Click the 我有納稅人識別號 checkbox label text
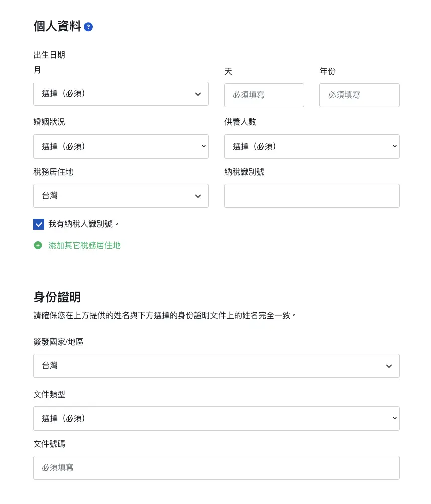431x504 pixels. click(x=83, y=224)
